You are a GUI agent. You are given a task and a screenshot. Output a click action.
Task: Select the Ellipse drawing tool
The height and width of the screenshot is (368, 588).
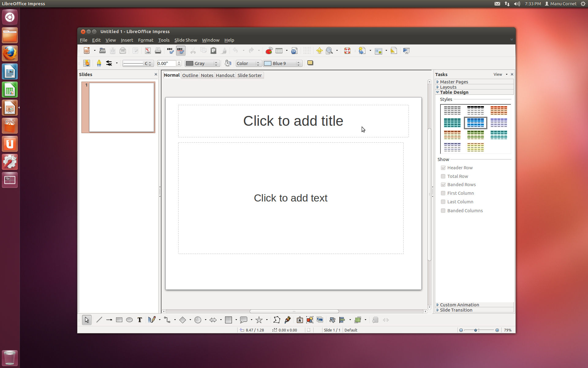[x=129, y=320]
